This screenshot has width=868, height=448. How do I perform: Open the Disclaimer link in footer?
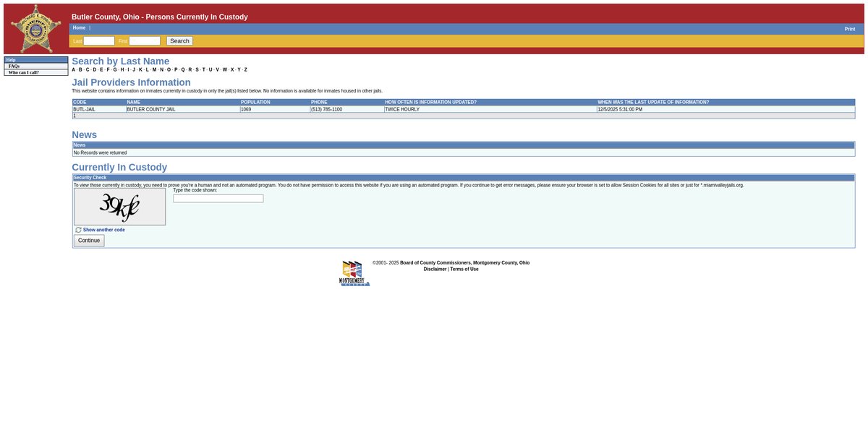click(x=435, y=270)
